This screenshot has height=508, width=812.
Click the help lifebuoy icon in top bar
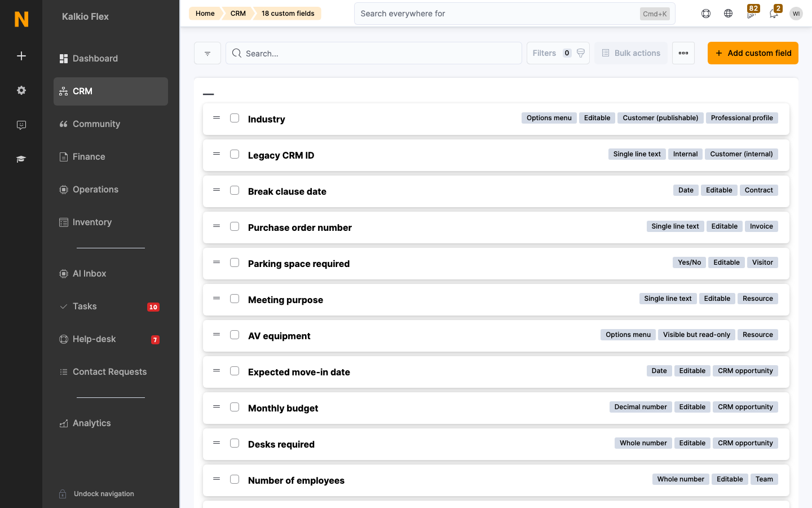click(706, 14)
